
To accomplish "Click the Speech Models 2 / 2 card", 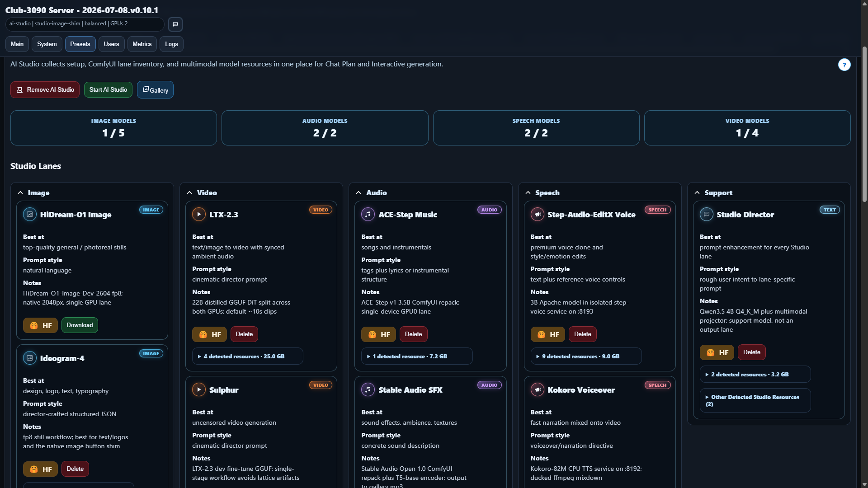I will 536,128.
